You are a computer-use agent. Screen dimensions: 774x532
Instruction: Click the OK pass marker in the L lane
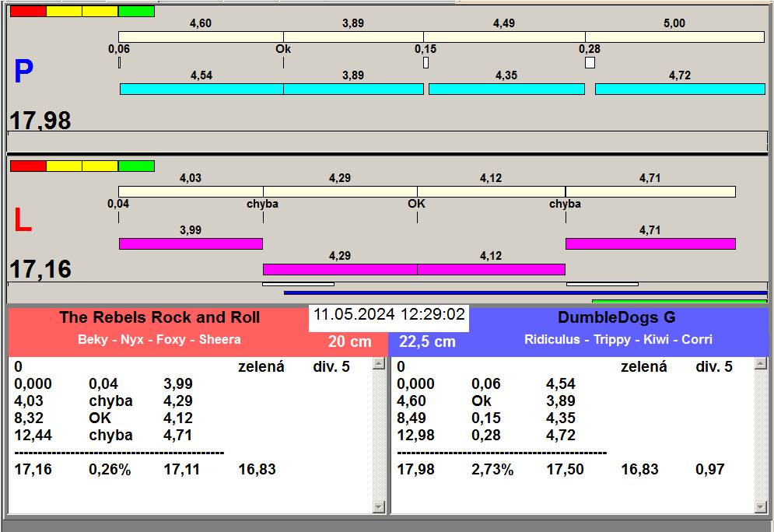point(417,218)
